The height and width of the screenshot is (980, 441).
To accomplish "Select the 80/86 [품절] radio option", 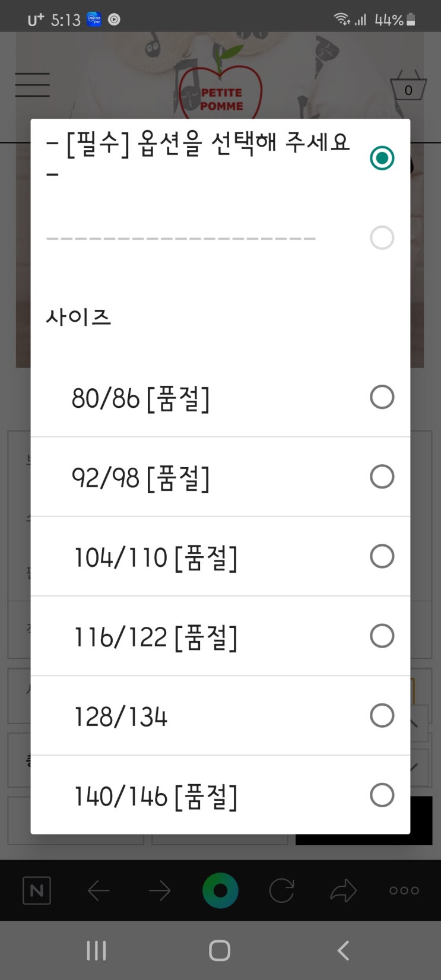I will tap(382, 397).
